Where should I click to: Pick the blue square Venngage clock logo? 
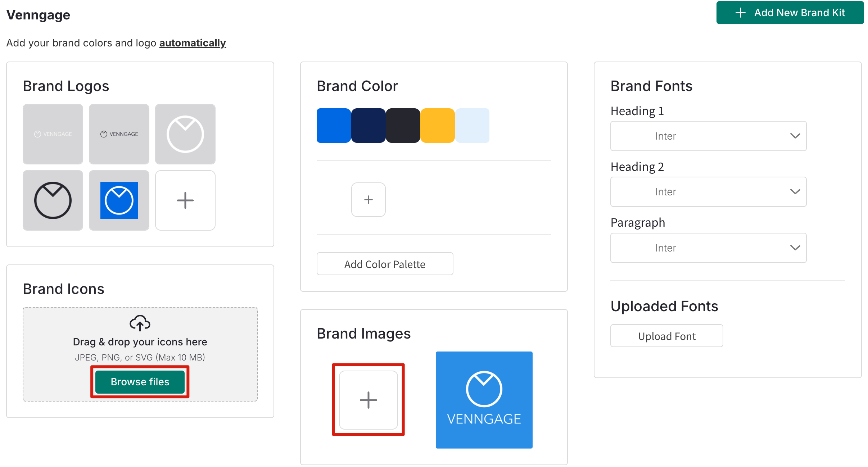pyautogui.click(x=119, y=200)
